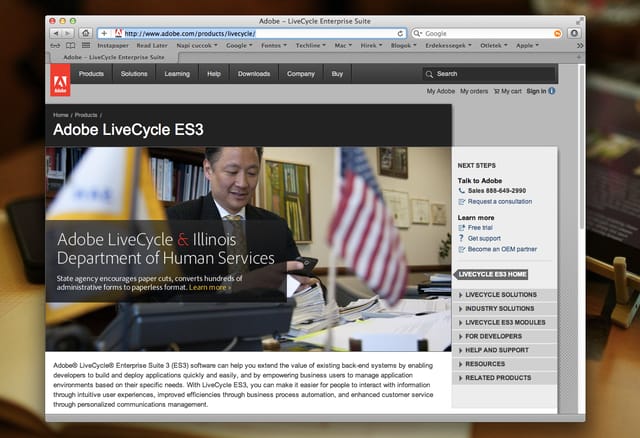
Task: Expand the For Developers section
Action: click(504, 336)
